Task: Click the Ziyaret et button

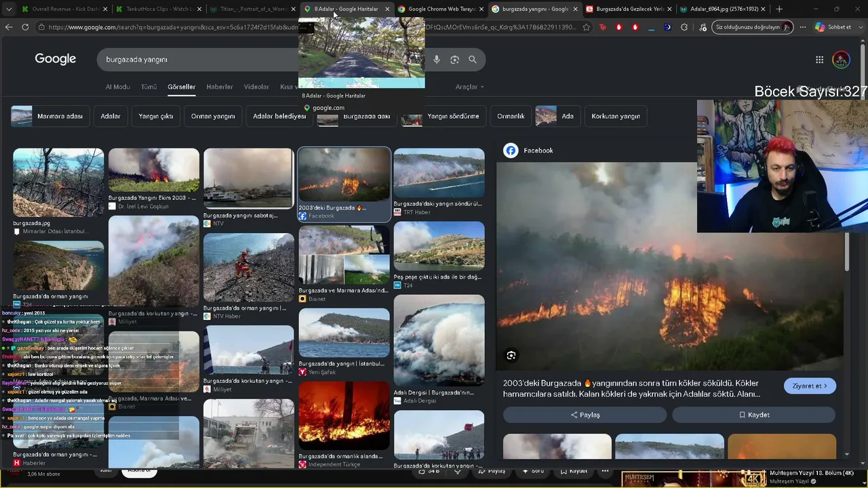Action: 810,386
